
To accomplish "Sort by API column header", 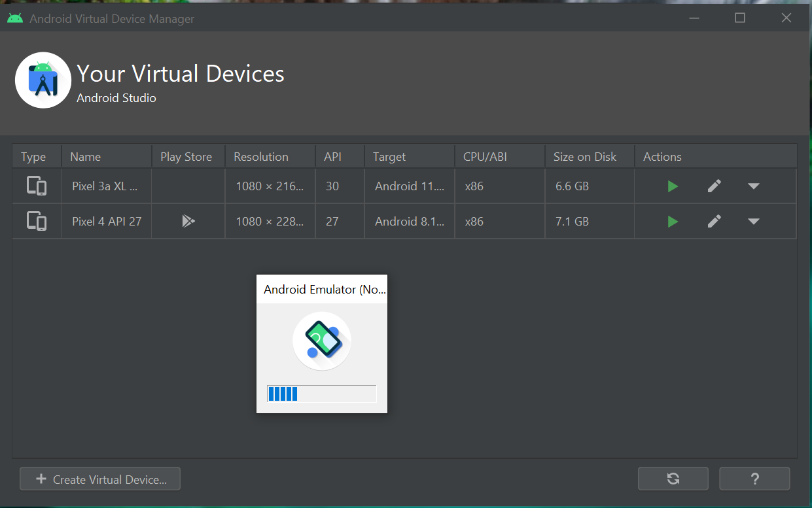I will [x=340, y=157].
